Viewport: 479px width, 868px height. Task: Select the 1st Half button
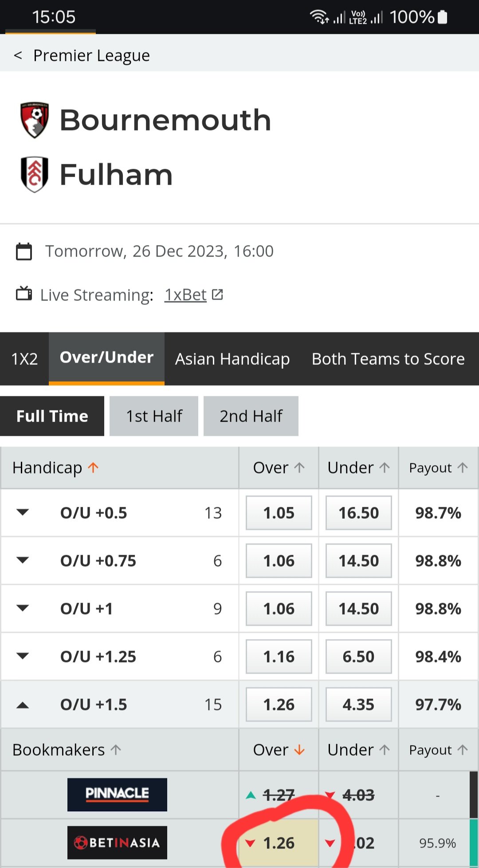click(154, 416)
